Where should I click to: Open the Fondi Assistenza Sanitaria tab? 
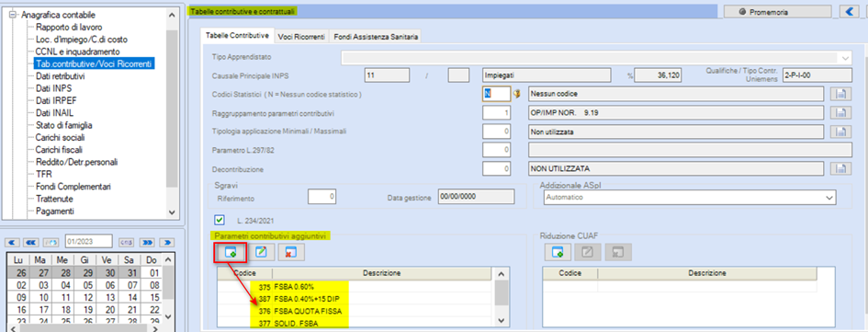coord(376,37)
